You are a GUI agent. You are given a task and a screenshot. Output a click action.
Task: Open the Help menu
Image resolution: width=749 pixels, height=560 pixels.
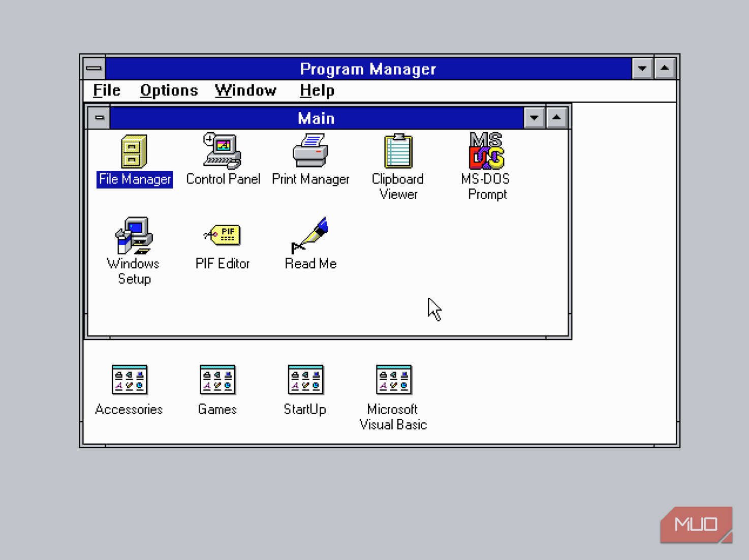317,90
